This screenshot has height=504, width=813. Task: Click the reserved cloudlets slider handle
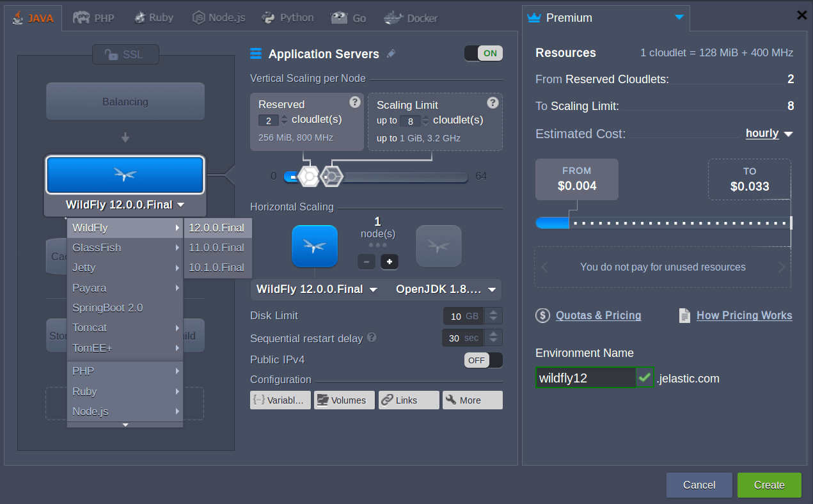click(x=309, y=176)
